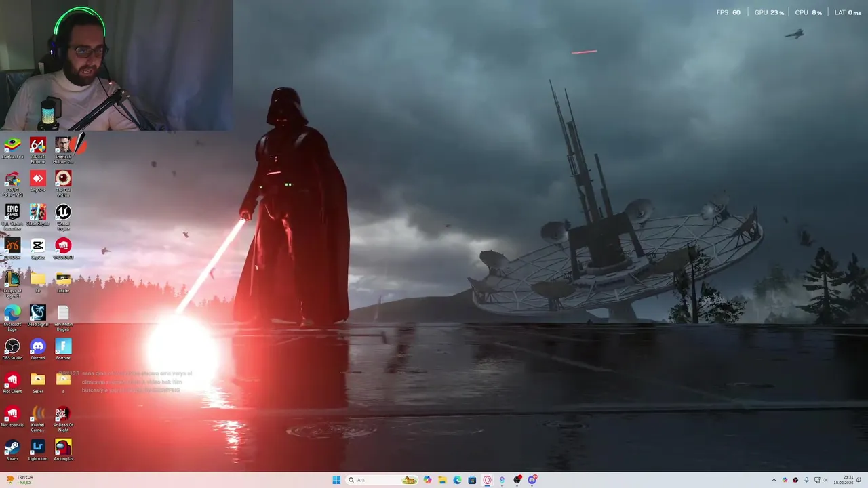Screen dimensions: 868x488
Task: Switch to Opera GX in the taskbar
Action: pyautogui.click(x=487, y=480)
